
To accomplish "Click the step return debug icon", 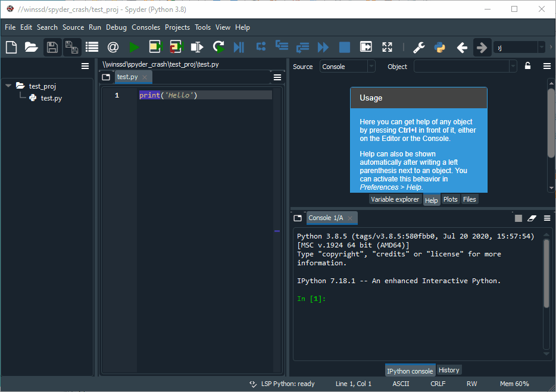I will point(302,47).
